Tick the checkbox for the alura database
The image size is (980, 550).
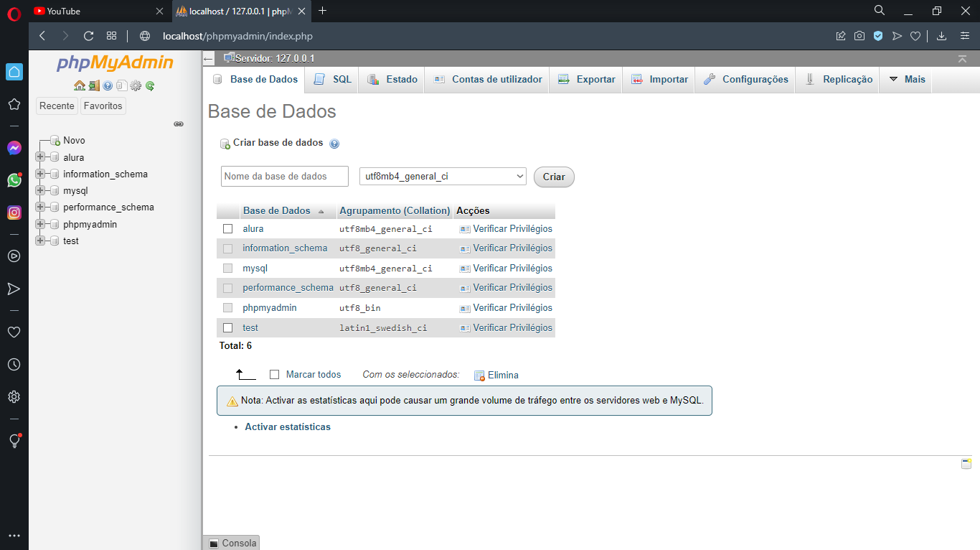coord(228,229)
